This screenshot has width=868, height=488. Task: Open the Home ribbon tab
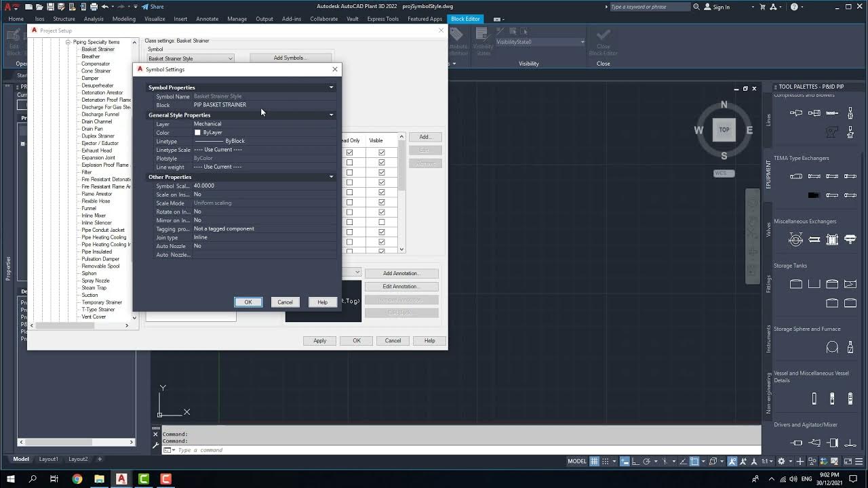[x=16, y=19]
